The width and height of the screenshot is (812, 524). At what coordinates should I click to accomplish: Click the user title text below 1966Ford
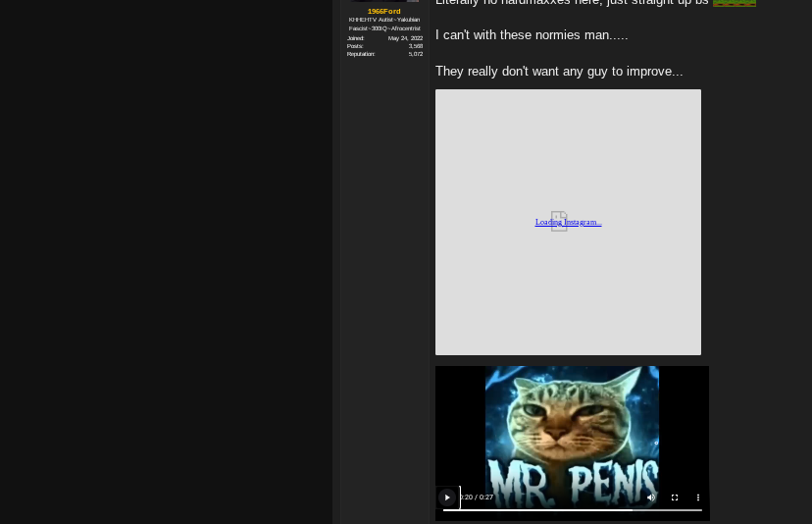point(383,24)
